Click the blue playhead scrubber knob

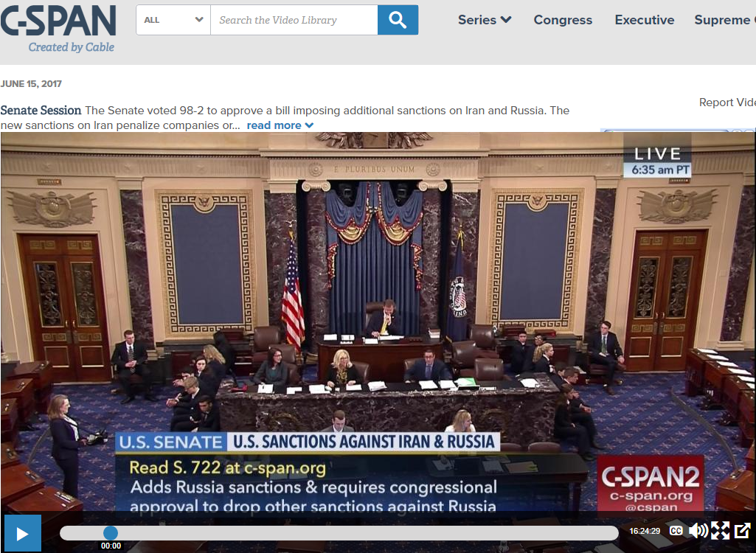[x=111, y=533]
